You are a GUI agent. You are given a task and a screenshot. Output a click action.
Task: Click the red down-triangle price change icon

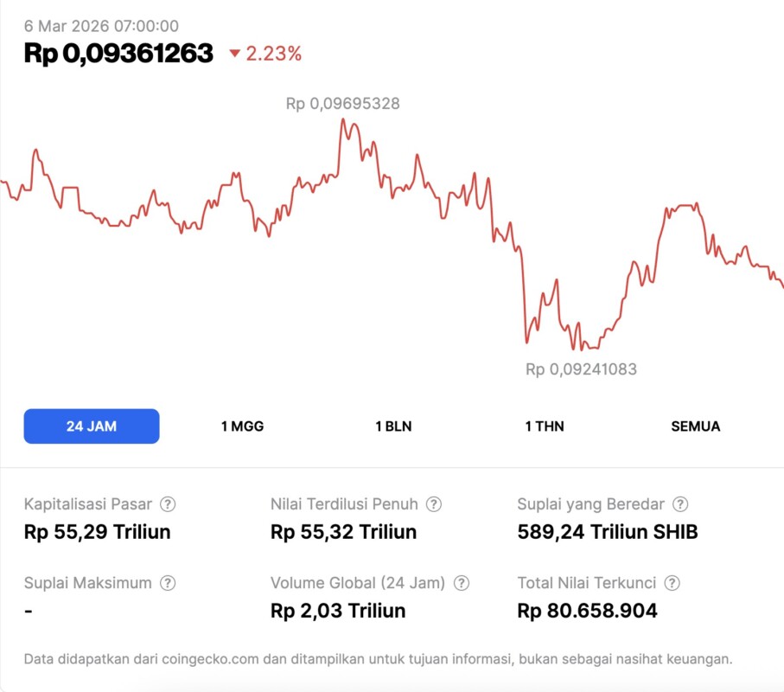[234, 54]
